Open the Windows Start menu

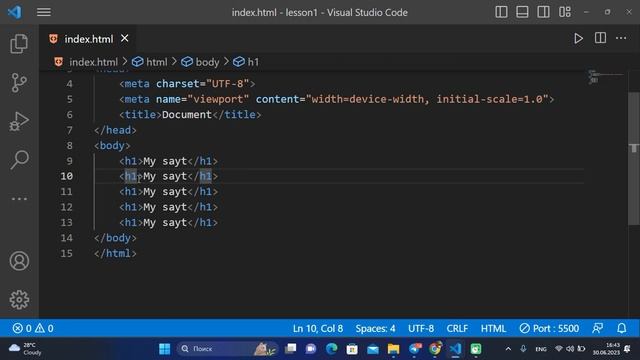pos(165,349)
